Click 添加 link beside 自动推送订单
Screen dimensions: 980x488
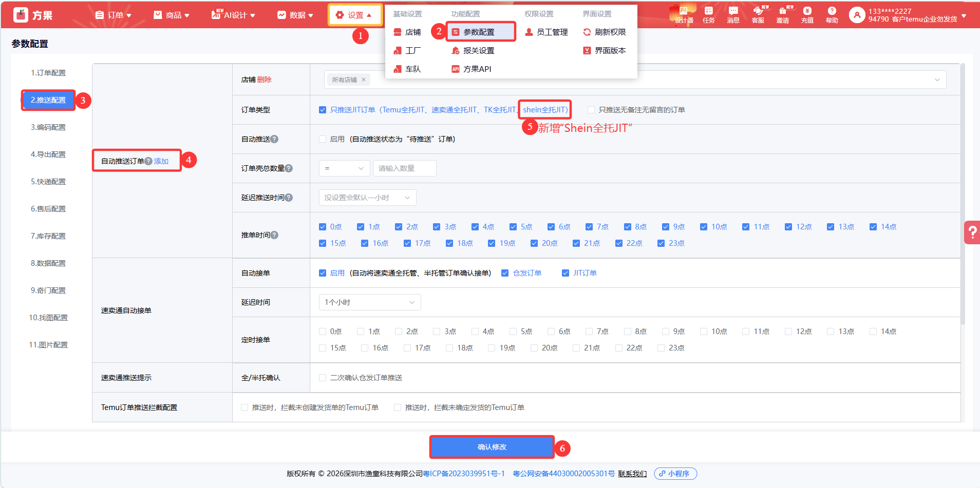[161, 161]
